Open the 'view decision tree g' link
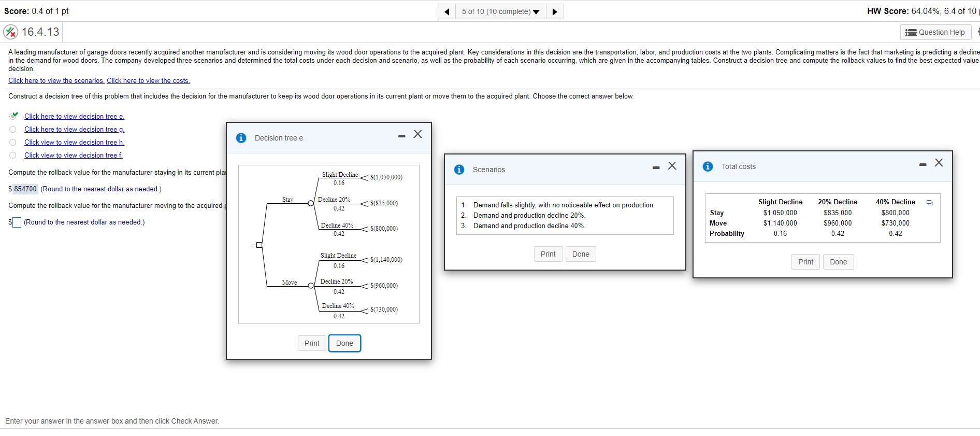The height and width of the screenshot is (436, 980). 75,129
